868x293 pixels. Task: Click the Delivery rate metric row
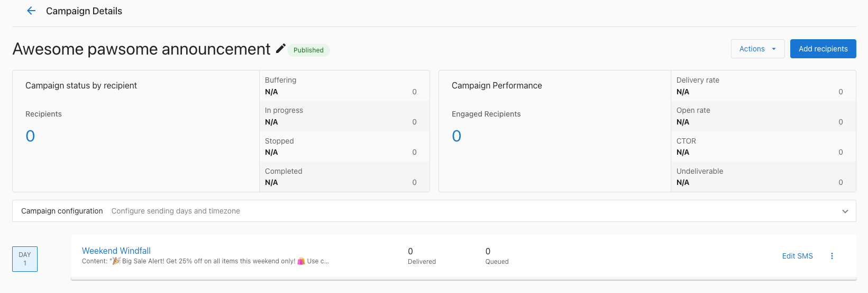(763, 86)
